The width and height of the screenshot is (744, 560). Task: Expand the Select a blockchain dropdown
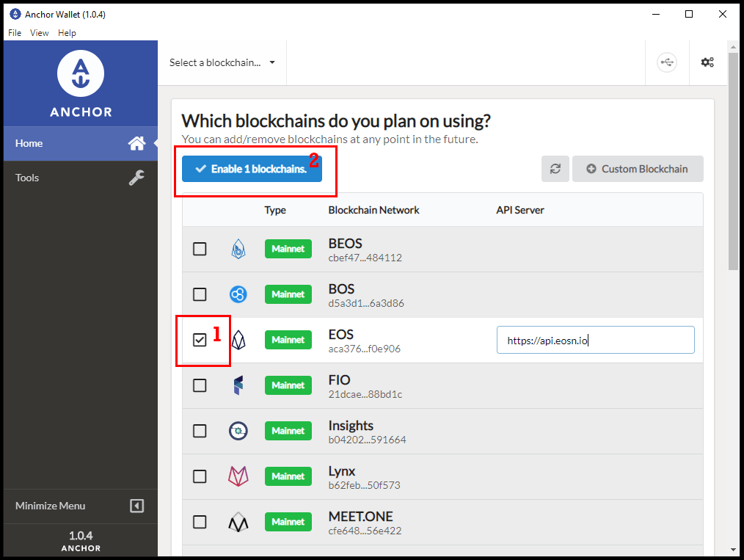tap(222, 62)
